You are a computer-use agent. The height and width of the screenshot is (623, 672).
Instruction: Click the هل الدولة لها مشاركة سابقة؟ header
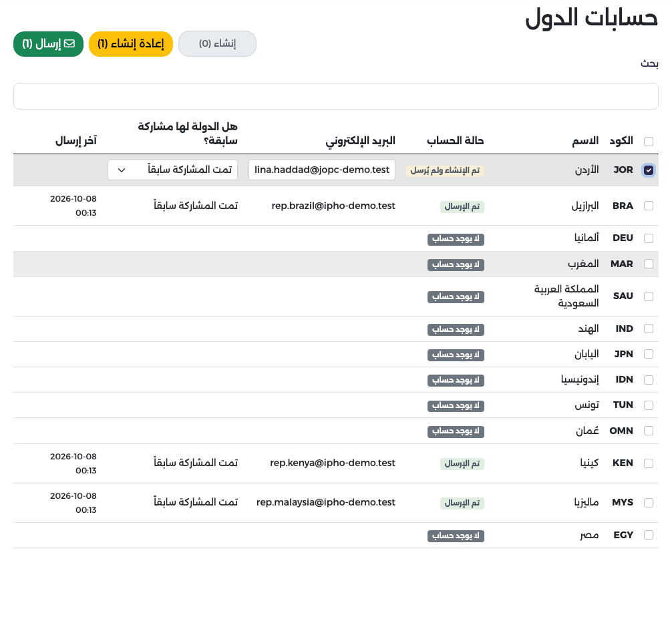tap(188, 134)
